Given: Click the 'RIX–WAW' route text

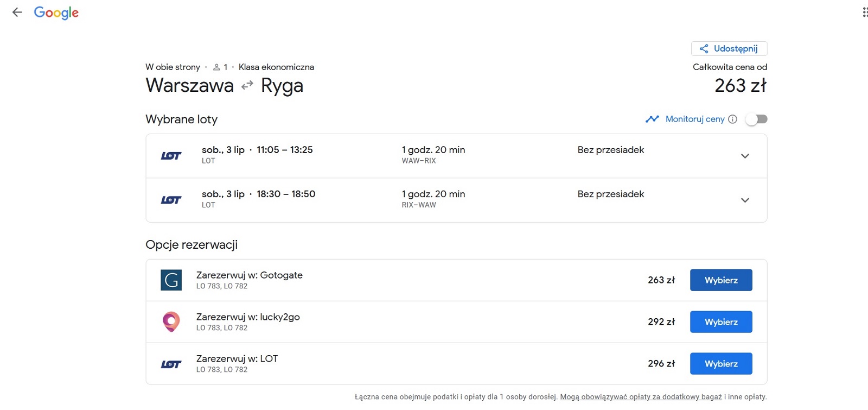Looking at the screenshot, I should click(x=419, y=205).
